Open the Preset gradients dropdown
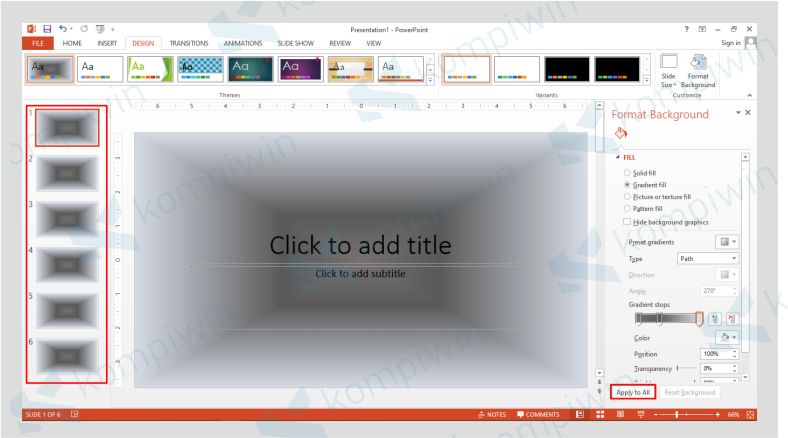The image size is (788, 438). tap(727, 242)
